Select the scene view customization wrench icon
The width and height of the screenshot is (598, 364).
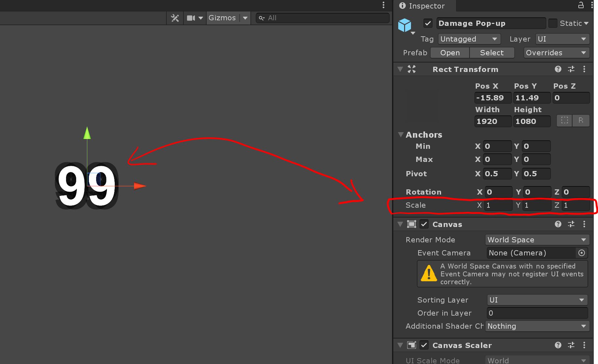click(175, 18)
